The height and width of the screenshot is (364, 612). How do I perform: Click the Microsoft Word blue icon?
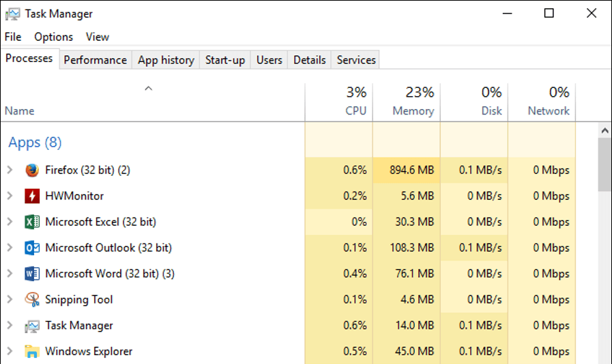click(x=32, y=274)
